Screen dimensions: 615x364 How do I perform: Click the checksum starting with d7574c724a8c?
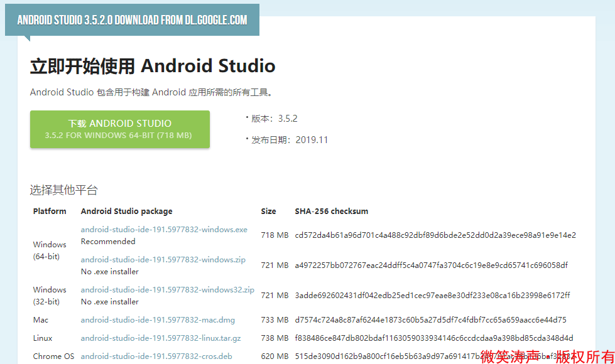point(431,320)
